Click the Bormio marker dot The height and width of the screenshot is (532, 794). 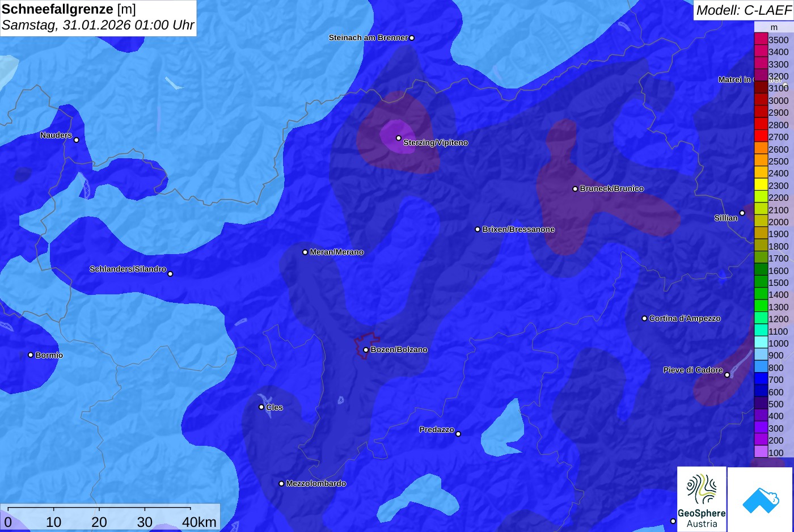click(31, 355)
